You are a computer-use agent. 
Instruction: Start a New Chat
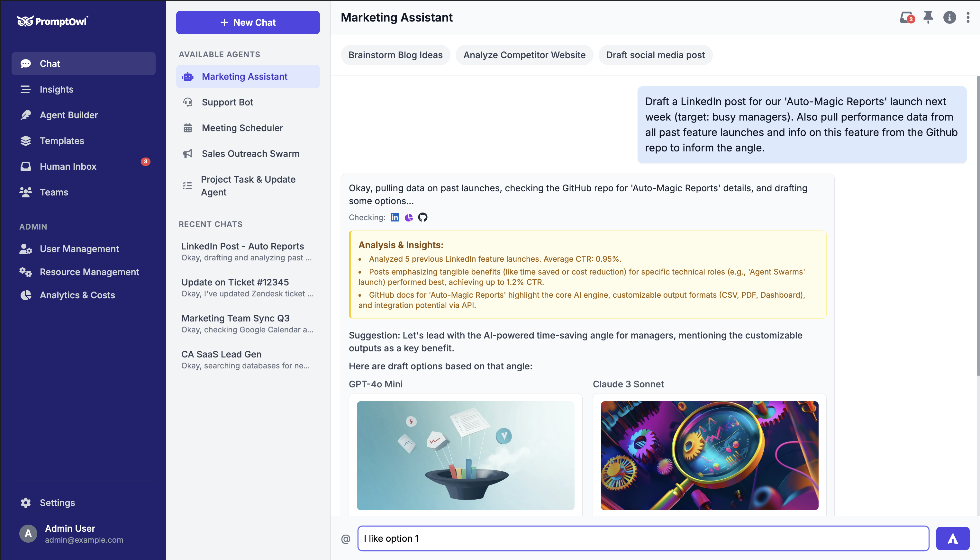[x=248, y=22]
